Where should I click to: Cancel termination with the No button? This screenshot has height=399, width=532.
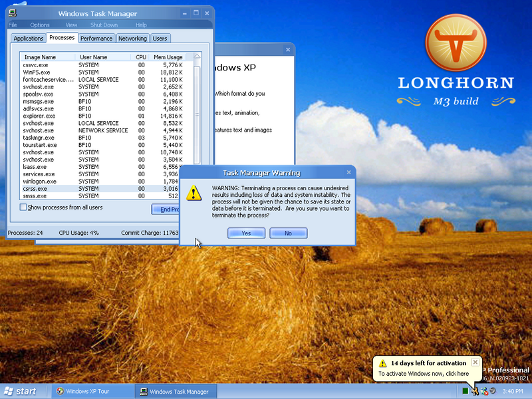point(289,233)
